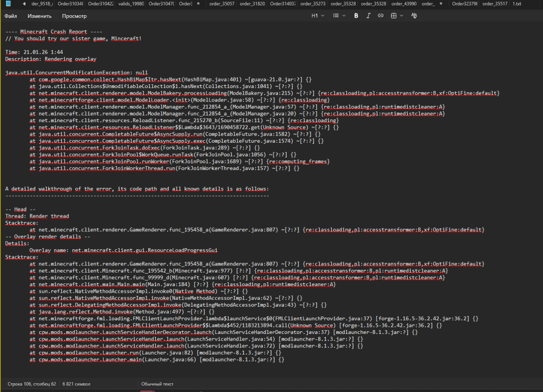Click the 'Обычный текст' status bar entry
The height and width of the screenshot is (392, 543).
click(157, 384)
